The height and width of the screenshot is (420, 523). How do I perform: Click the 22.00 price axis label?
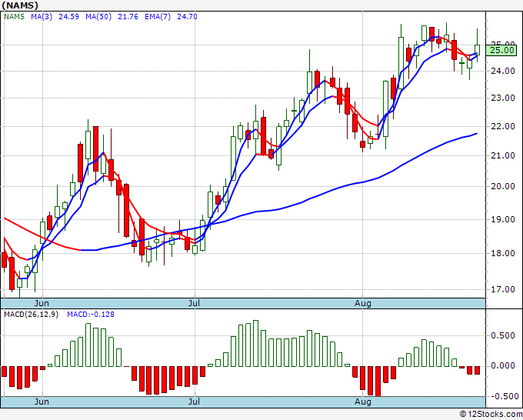503,126
